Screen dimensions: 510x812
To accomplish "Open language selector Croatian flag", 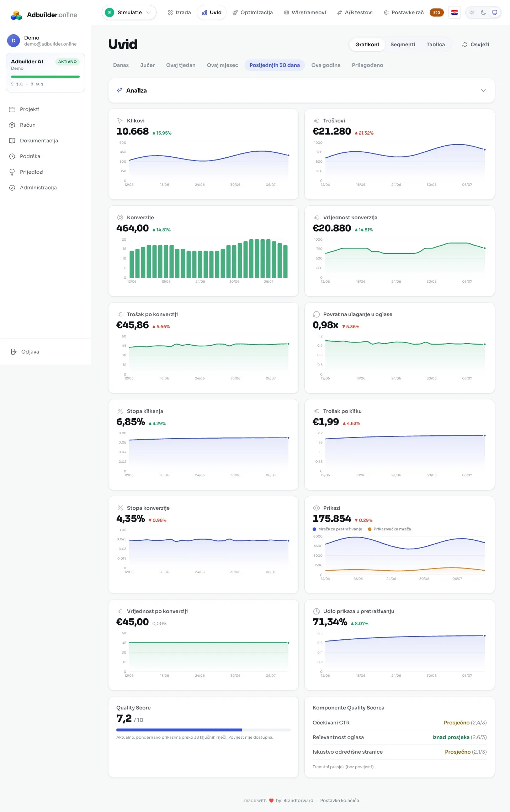I will [454, 12].
